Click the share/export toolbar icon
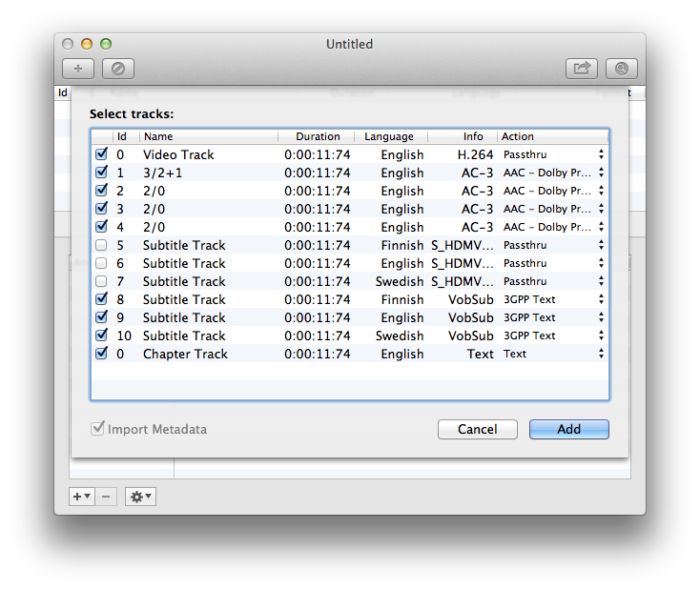Viewport: 700px width, 590px height. click(582, 69)
